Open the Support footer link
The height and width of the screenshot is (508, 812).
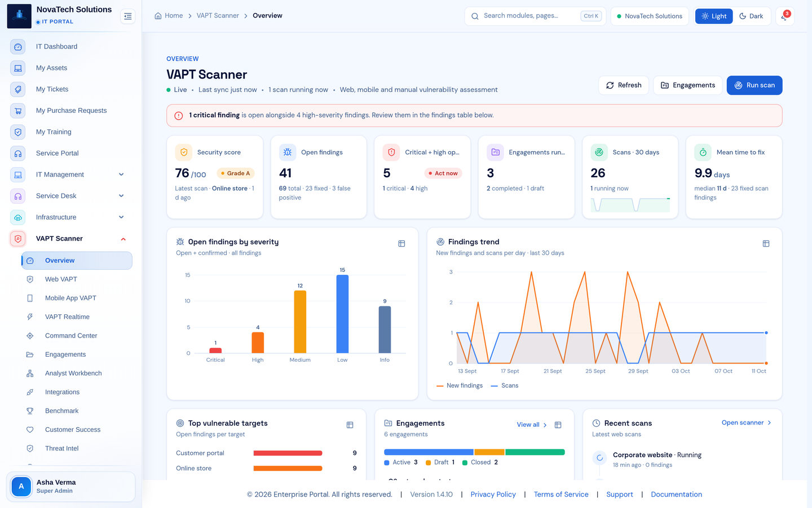pos(620,494)
